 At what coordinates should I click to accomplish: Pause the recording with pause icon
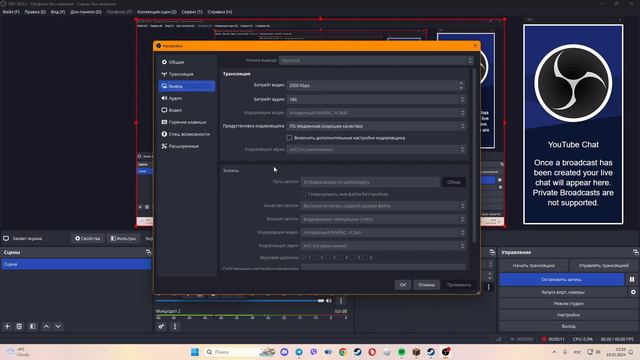coord(632,280)
